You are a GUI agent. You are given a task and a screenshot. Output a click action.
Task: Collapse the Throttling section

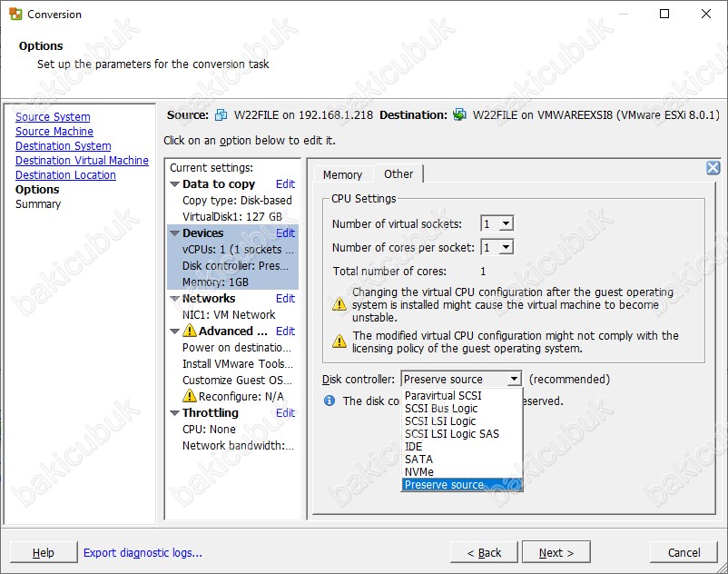point(174,413)
